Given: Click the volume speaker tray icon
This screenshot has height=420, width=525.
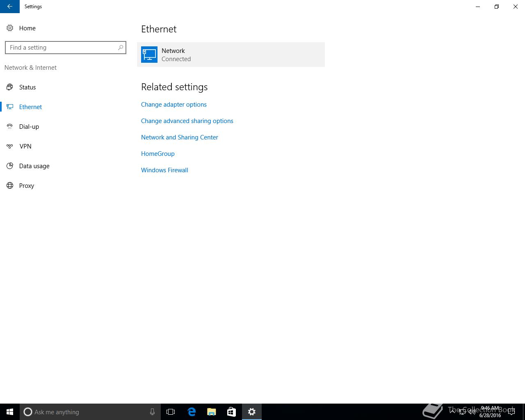Looking at the screenshot, I should [x=472, y=412].
